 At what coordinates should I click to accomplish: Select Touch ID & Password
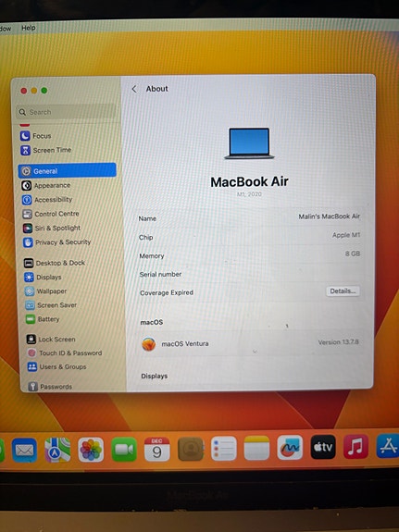point(65,353)
